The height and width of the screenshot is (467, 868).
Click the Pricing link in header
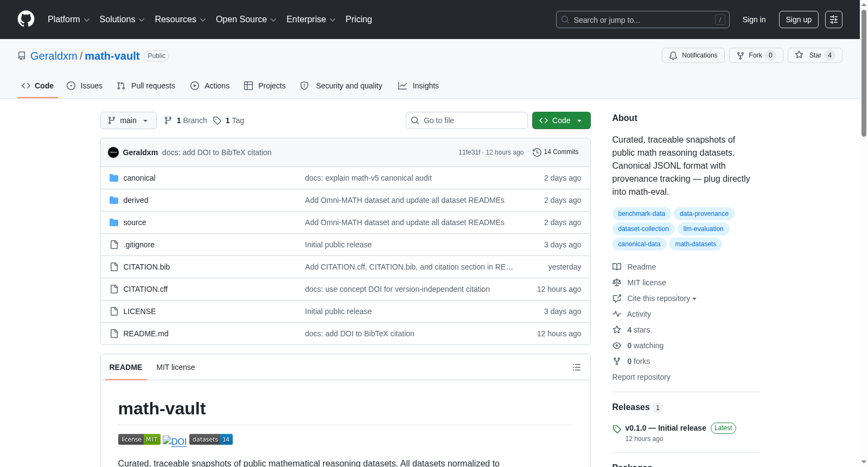pos(359,20)
